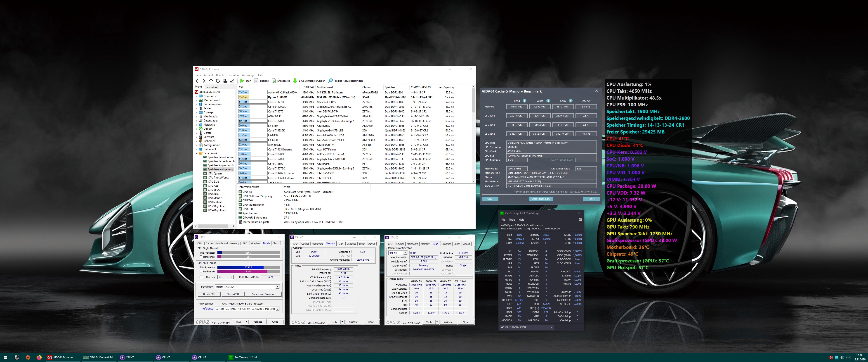This screenshot has height=362, width=868.
Task: Click the graph icon in AIDA64 toolbar
Action: 232,81
